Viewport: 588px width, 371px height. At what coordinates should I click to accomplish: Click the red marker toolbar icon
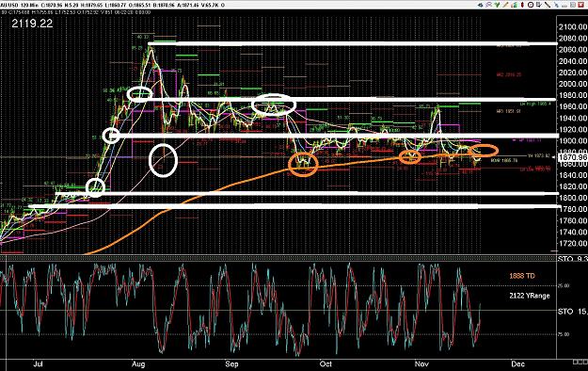[x=522, y=5]
